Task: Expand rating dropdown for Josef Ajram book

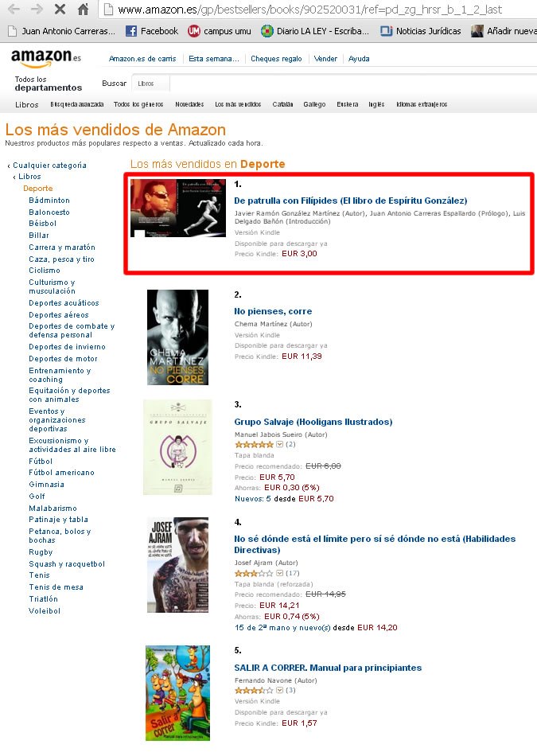Action: (x=279, y=573)
